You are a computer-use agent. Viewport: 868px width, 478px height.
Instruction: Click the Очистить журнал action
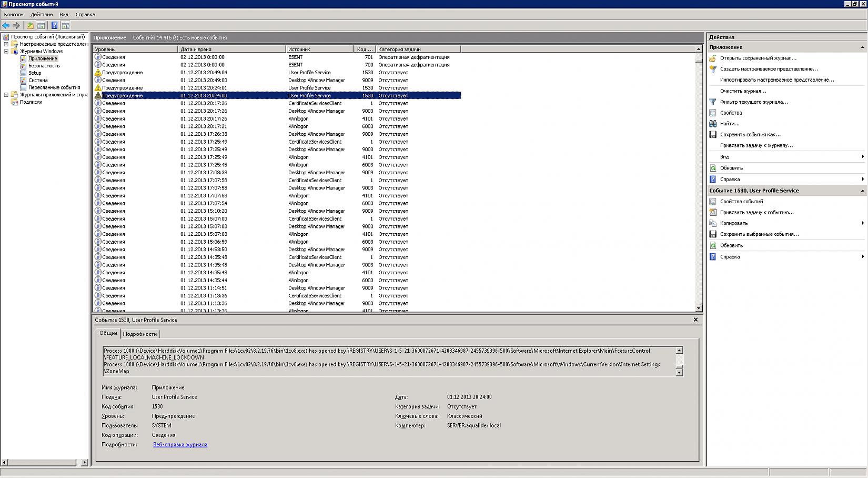point(743,91)
